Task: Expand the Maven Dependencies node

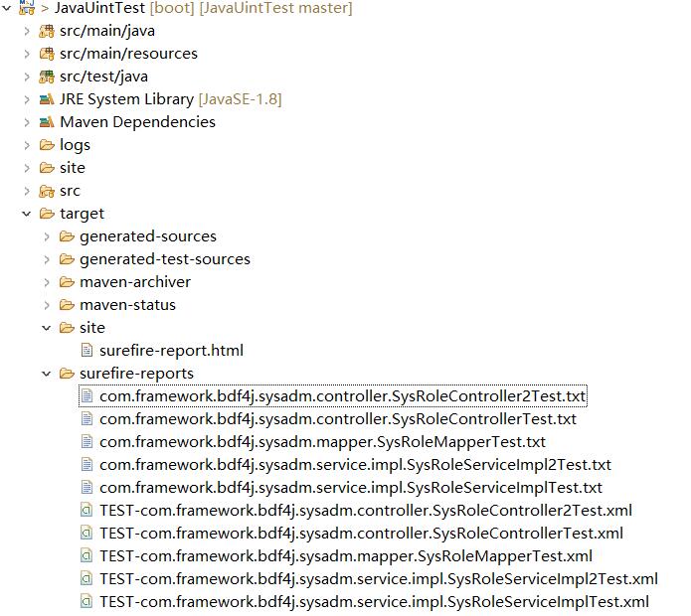Action: tap(27, 122)
